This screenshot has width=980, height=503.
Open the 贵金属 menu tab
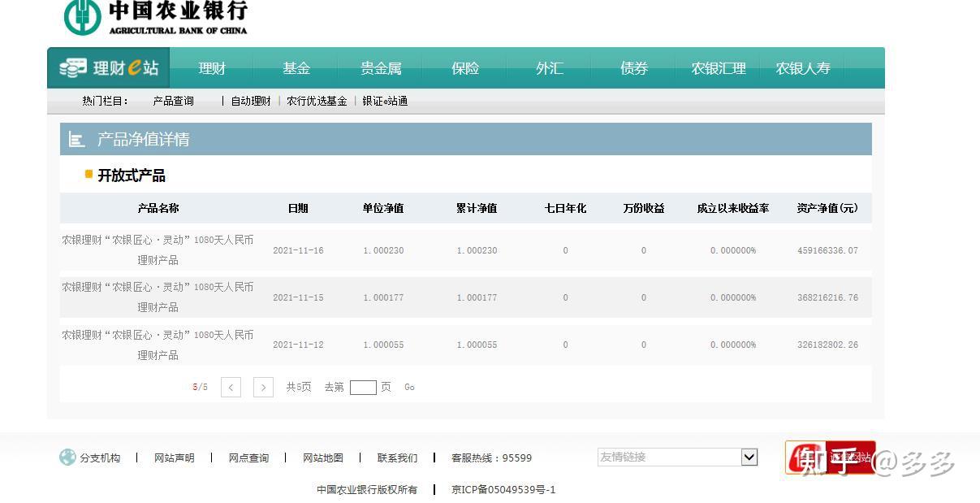[381, 68]
